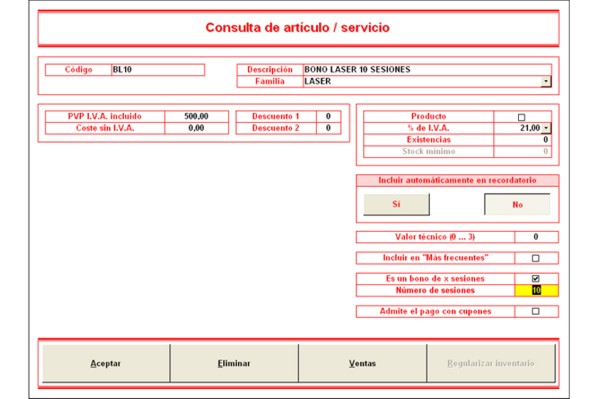Click the Existencias value field

click(x=522, y=140)
